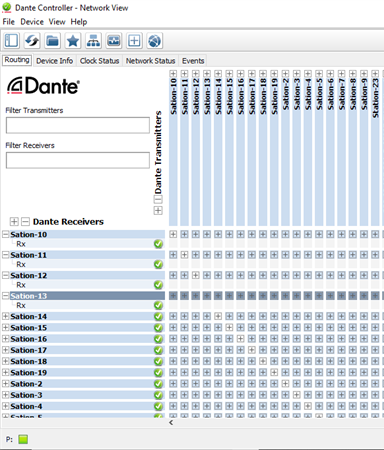Click the green status check beside Sation-14
This screenshot has width=384, height=450.
coord(158,317)
